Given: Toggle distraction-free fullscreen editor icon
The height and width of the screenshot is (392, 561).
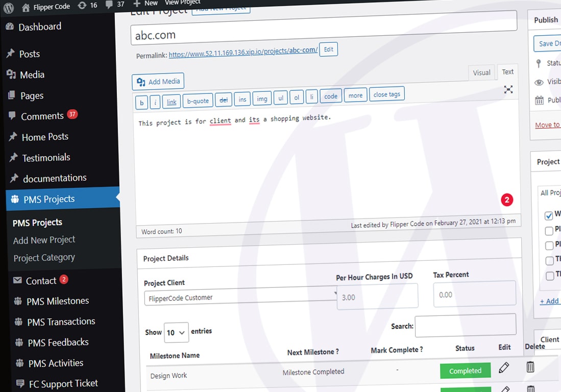Looking at the screenshot, I should coord(508,89).
